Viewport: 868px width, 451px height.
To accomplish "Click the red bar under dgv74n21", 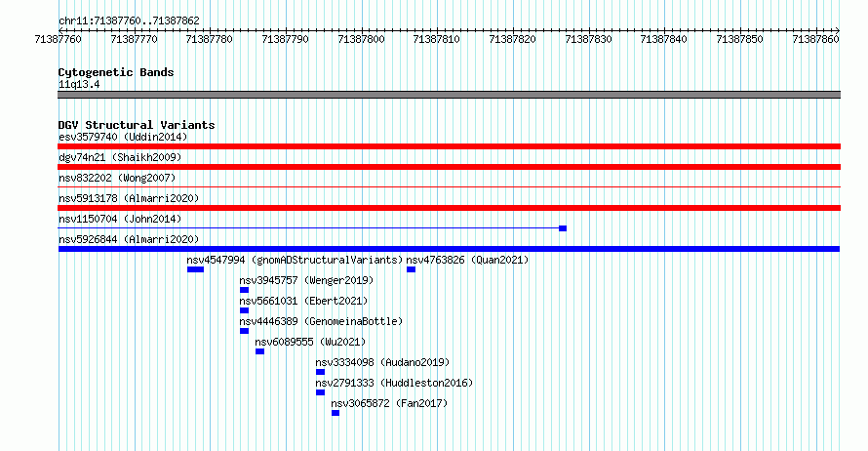I will (x=449, y=167).
